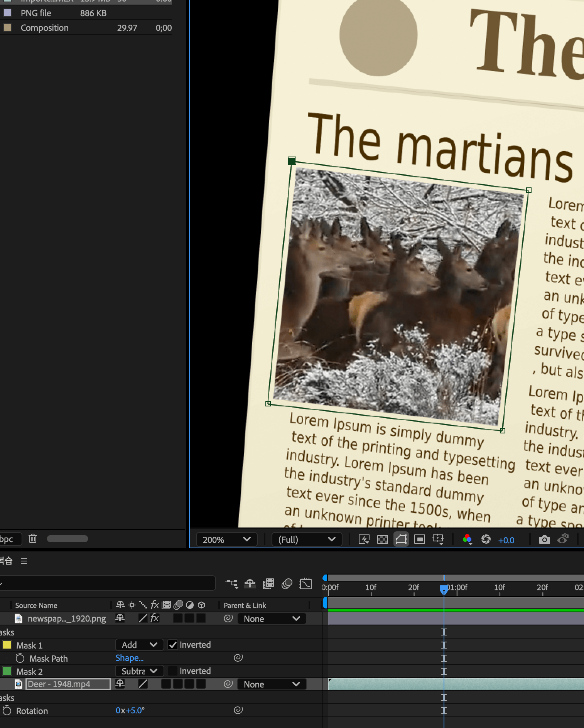
Task: Delete selected project item with trash icon
Action: (33, 539)
